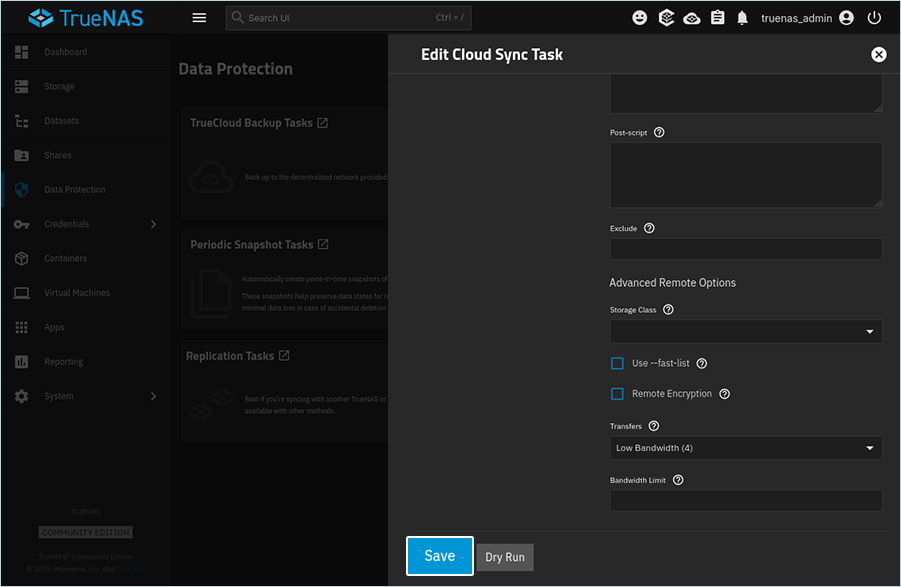Enable the Use --fast-list checkbox
Image resolution: width=901 pixels, height=587 pixels.
[x=617, y=363]
